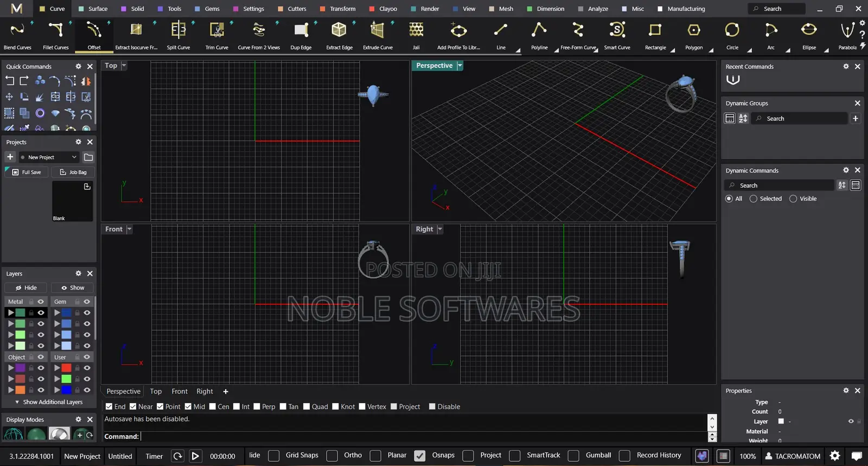
Task: Open the status bar settings gear
Action: (x=835, y=456)
